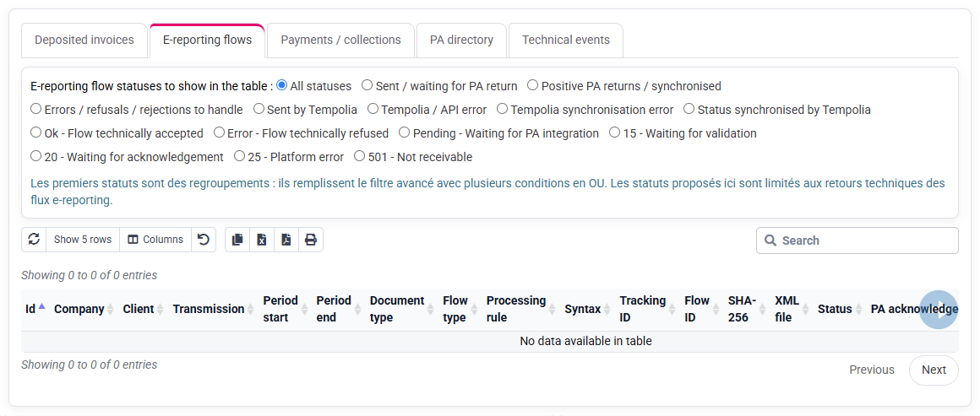The height and width of the screenshot is (416, 980).
Task: Switch to the Deposited invoices tab
Action: (x=84, y=40)
